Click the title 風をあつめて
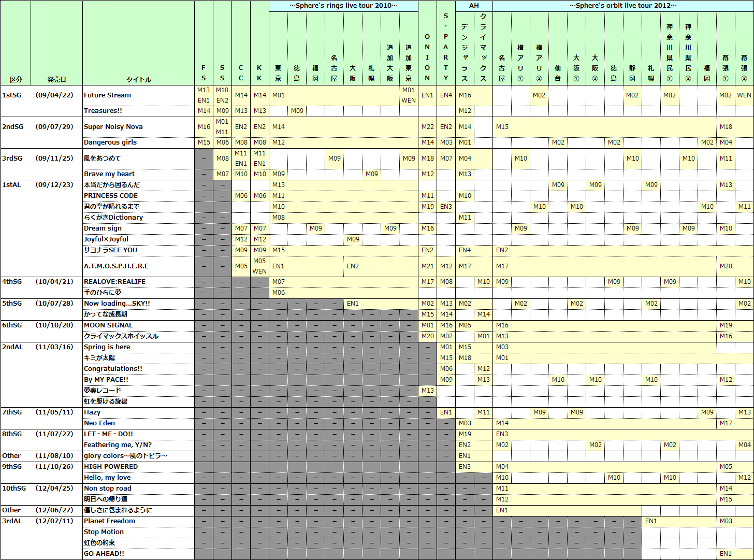 coord(102,159)
